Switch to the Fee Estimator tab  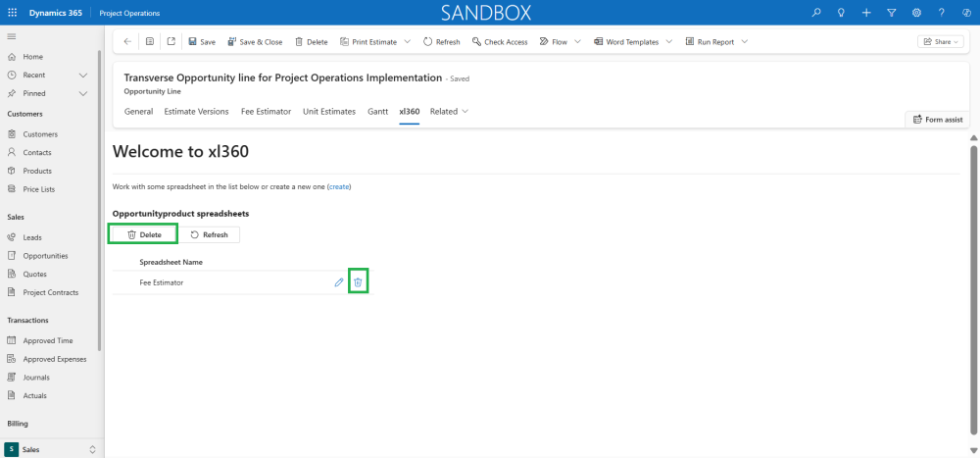click(267, 112)
